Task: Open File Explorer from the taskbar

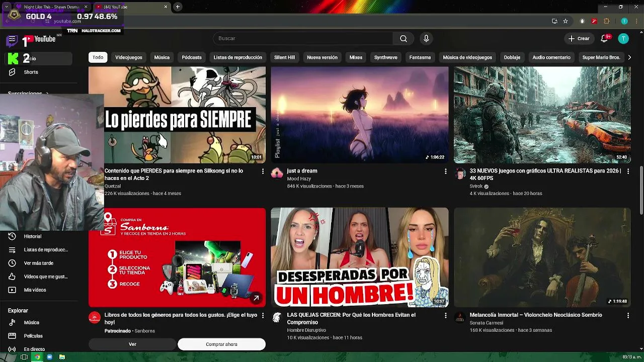Action: 62,357
